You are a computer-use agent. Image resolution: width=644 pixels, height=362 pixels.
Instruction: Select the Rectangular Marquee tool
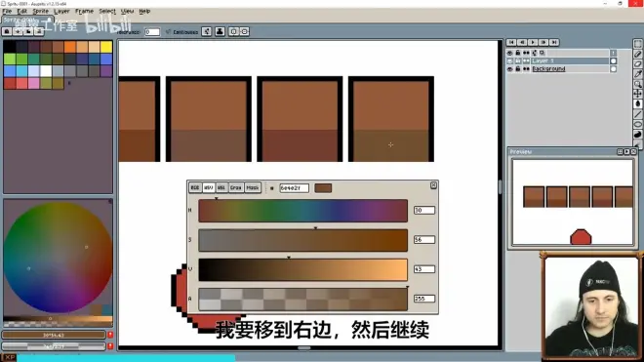coord(637,44)
